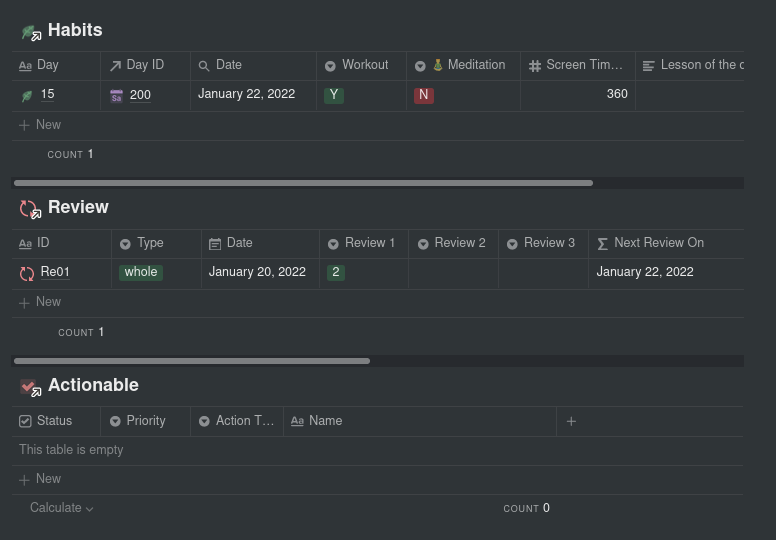
Task: Select the Next Review On January 22, 2022 cell
Action: (666, 273)
